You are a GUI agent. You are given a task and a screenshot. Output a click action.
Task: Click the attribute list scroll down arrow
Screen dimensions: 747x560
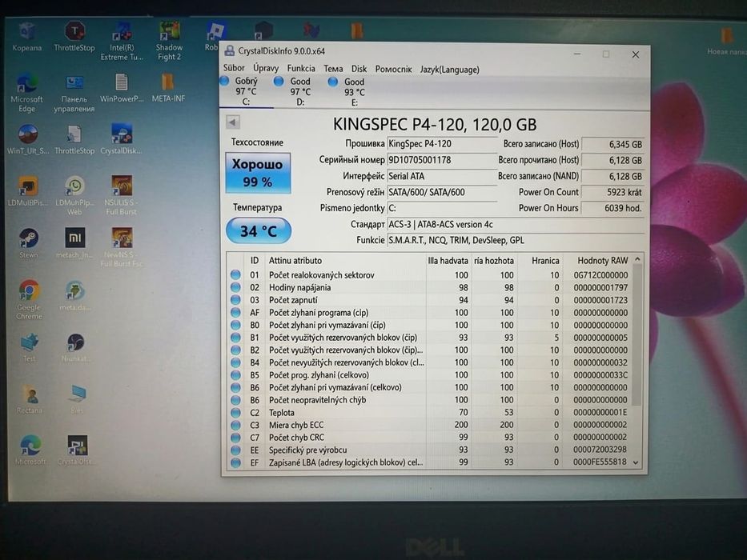[x=636, y=462]
